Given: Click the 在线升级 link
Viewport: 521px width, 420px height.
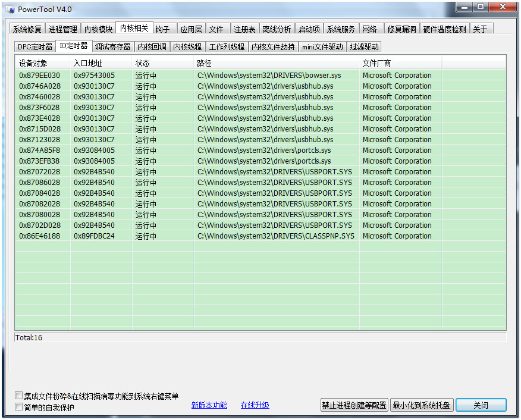Looking at the screenshot, I should (x=255, y=405).
